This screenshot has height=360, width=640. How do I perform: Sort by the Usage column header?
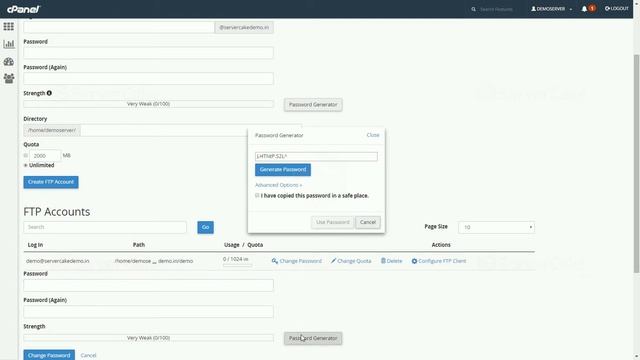(231, 245)
